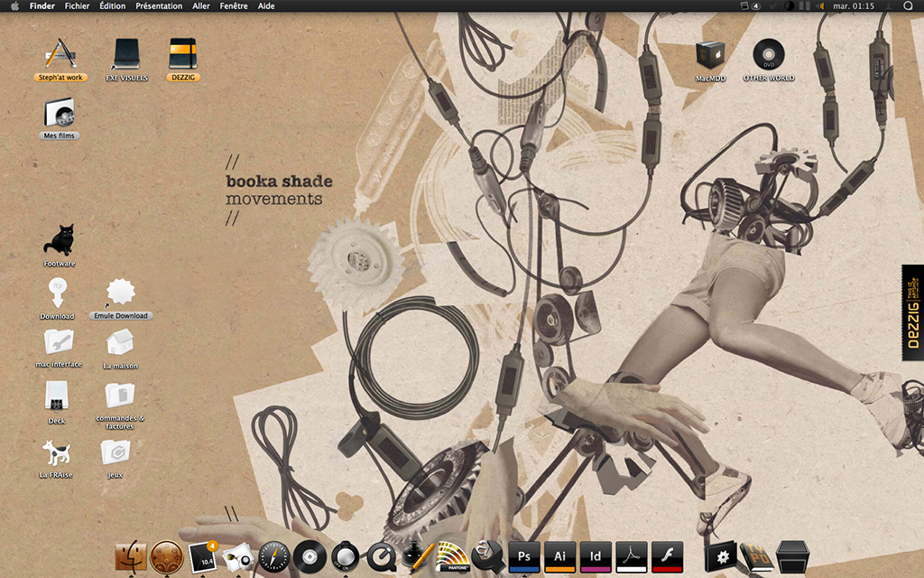
Task: Launch Flash from the Dock
Action: [667, 557]
